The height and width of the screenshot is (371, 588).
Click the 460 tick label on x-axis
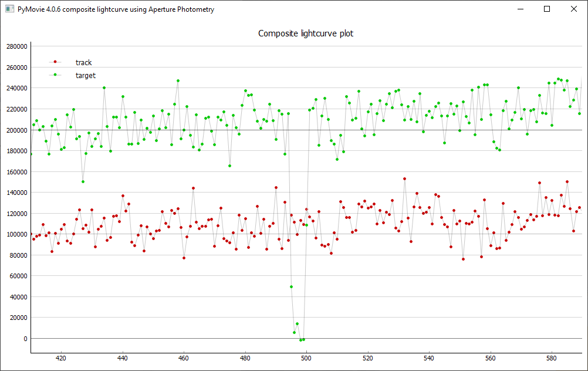click(184, 357)
